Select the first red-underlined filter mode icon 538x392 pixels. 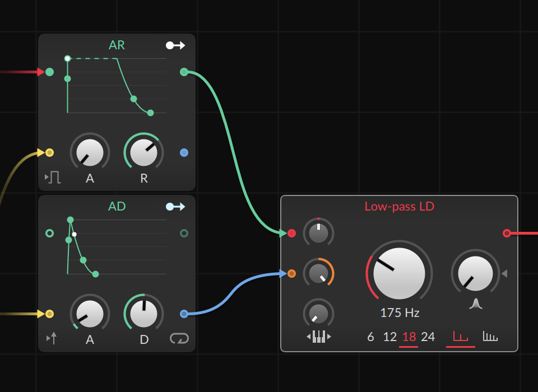pos(460,337)
